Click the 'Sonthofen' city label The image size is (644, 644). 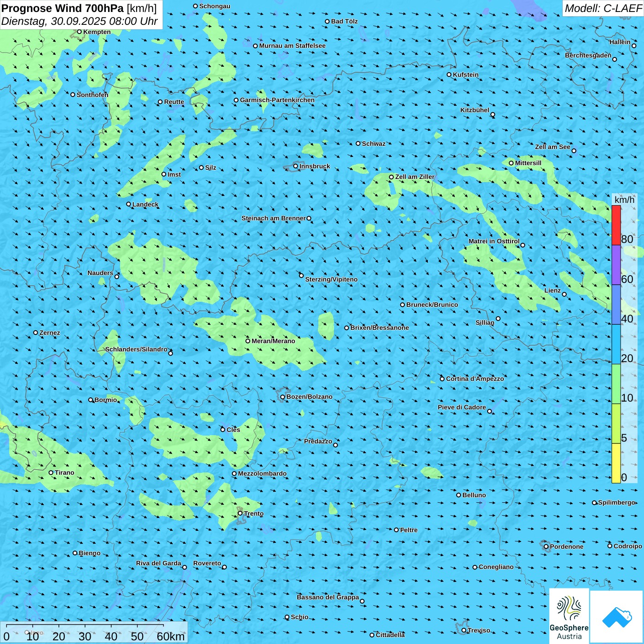(92, 95)
